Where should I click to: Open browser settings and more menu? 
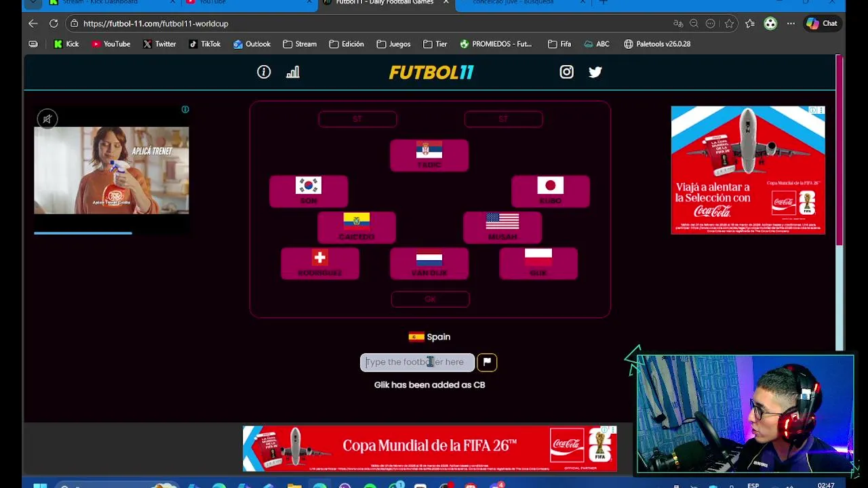click(791, 23)
